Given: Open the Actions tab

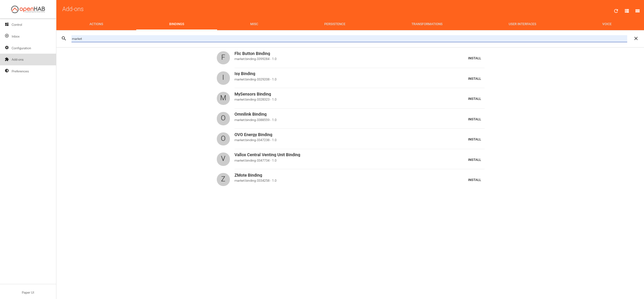Looking at the screenshot, I should (96, 24).
